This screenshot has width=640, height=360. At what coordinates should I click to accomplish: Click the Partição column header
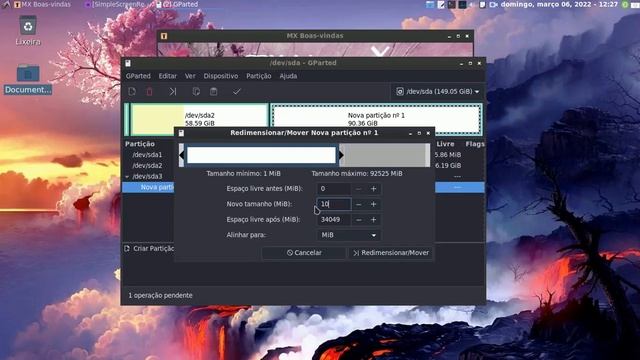click(x=140, y=144)
